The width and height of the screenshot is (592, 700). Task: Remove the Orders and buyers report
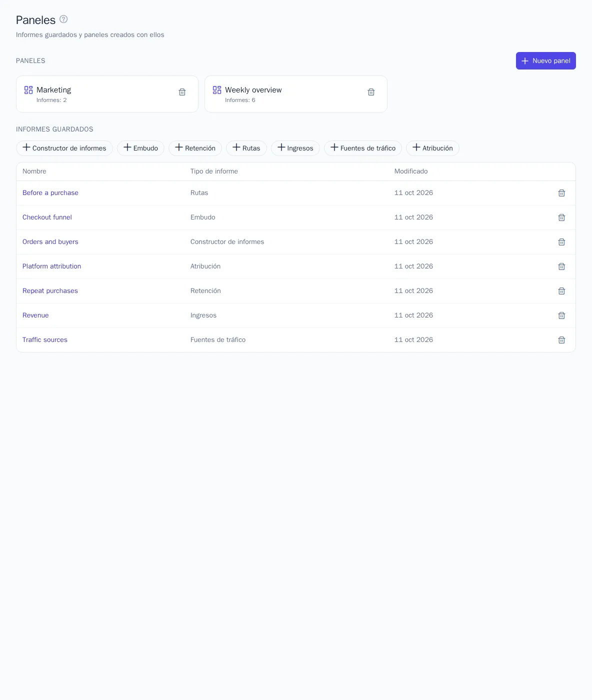tap(561, 242)
